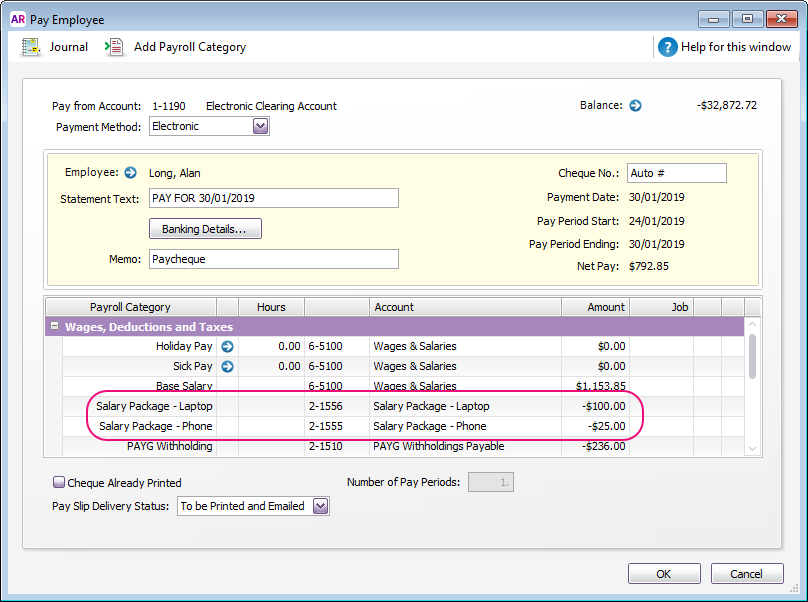Image resolution: width=808 pixels, height=602 pixels.
Task: Click the Sick Pay zoom arrow
Action: (x=227, y=366)
